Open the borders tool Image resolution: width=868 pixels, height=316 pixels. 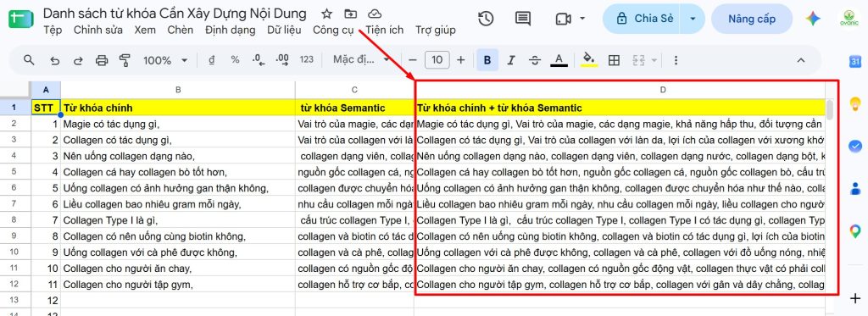coord(614,60)
